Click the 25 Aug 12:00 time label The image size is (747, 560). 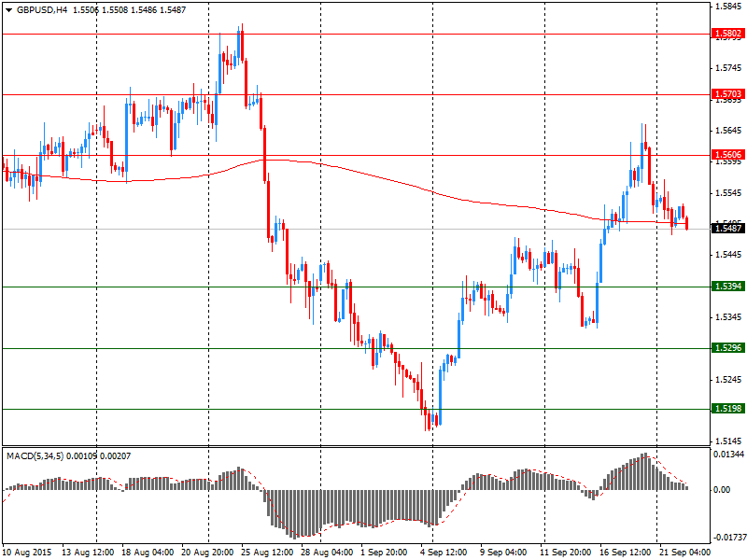pyautogui.click(x=267, y=553)
